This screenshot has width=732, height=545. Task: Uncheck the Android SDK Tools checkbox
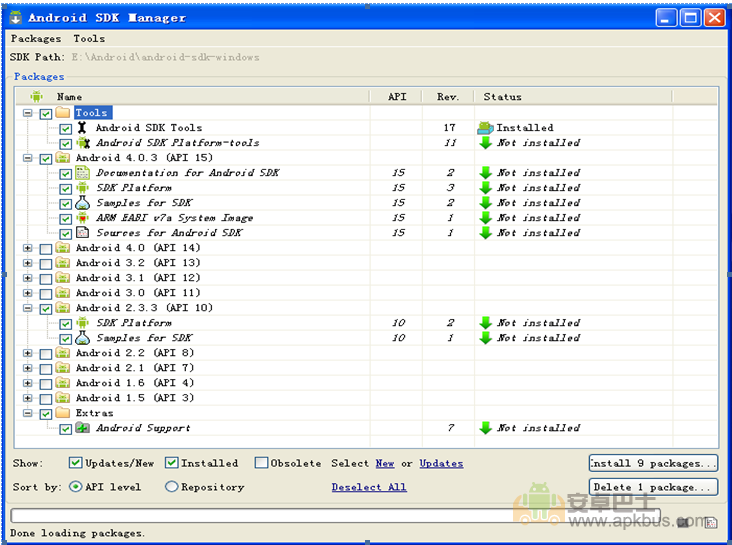pos(65,128)
